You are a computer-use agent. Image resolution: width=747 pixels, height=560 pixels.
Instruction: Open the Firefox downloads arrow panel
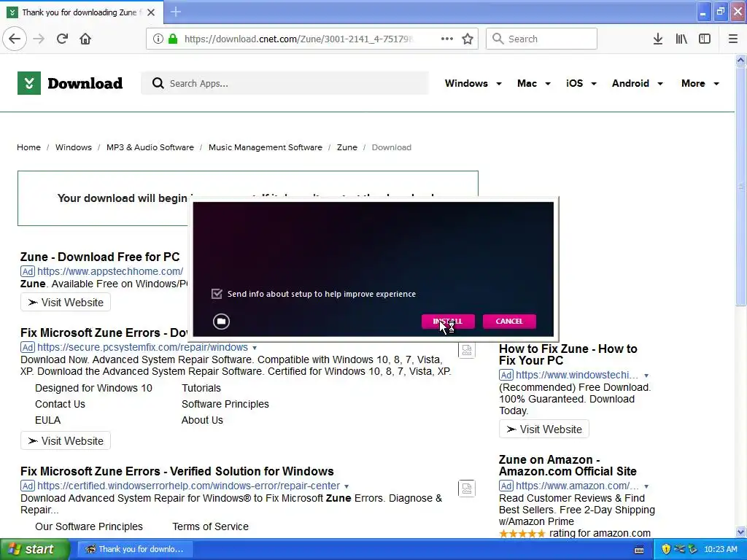click(x=658, y=39)
